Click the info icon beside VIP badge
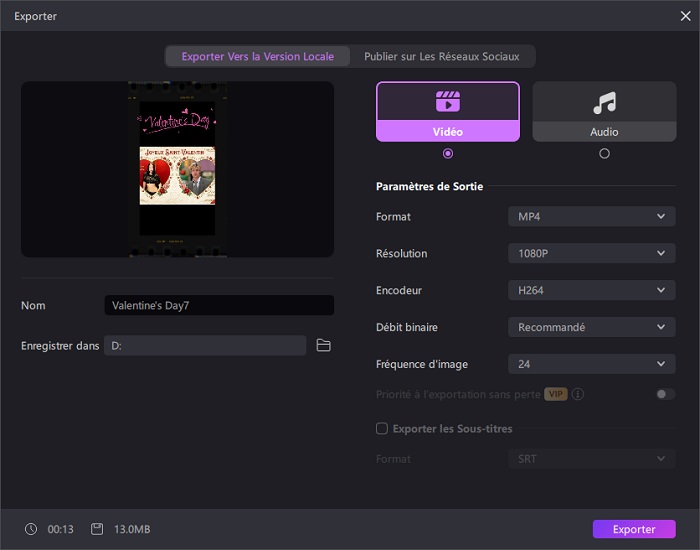The image size is (700, 550). click(x=578, y=394)
